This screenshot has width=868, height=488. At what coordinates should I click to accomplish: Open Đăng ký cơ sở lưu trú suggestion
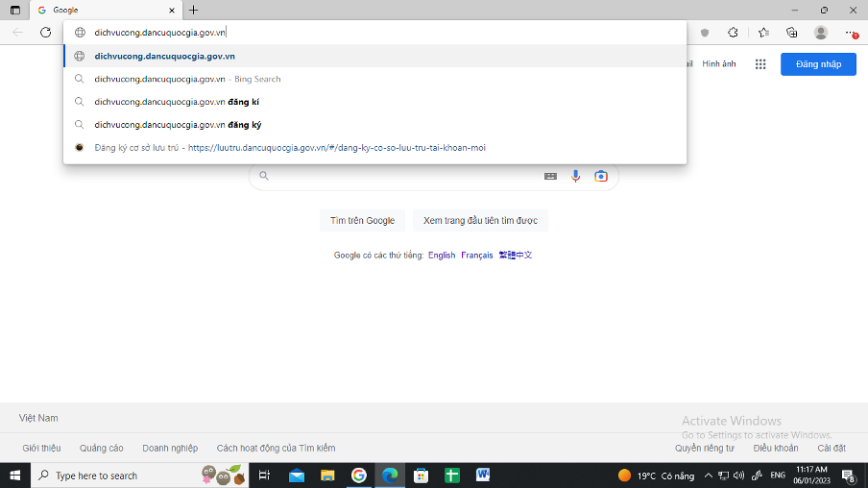[374, 147]
